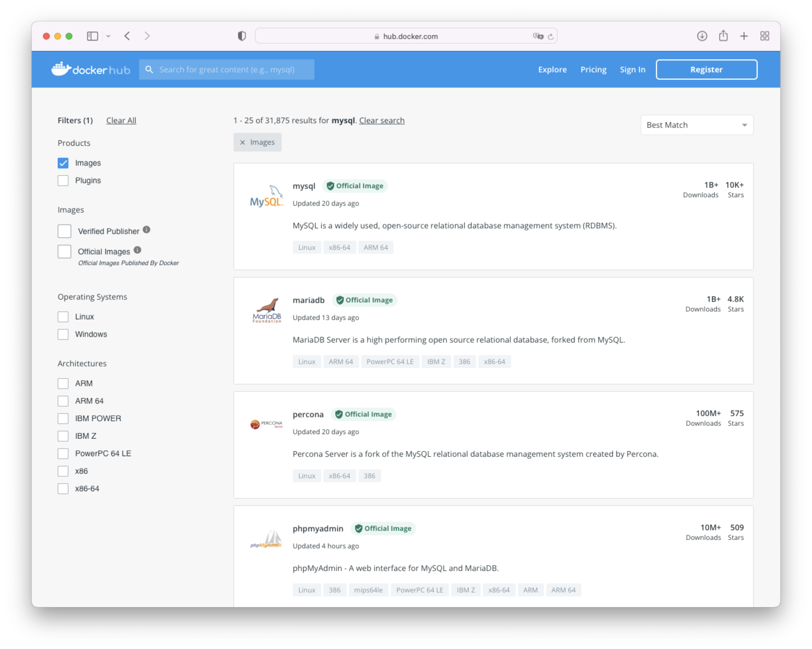The height and width of the screenshot is (649, 812).
Task: Expand Safari sidebar menu chevron
Action: (x=109, y=36)
